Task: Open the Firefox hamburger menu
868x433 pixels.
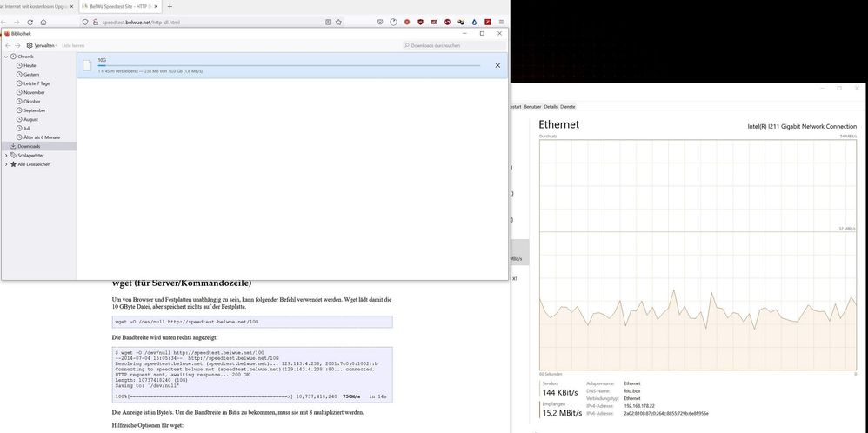Action: coord(502,22)
